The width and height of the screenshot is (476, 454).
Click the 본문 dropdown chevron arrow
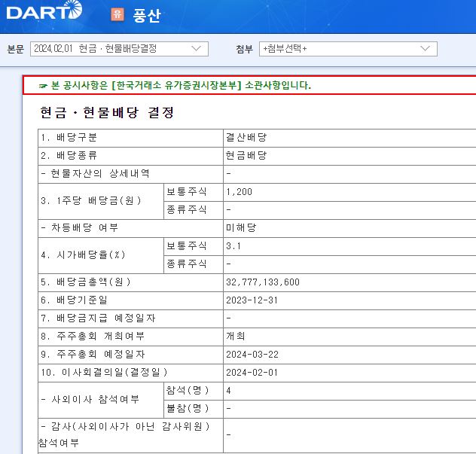tap(197, 48)
